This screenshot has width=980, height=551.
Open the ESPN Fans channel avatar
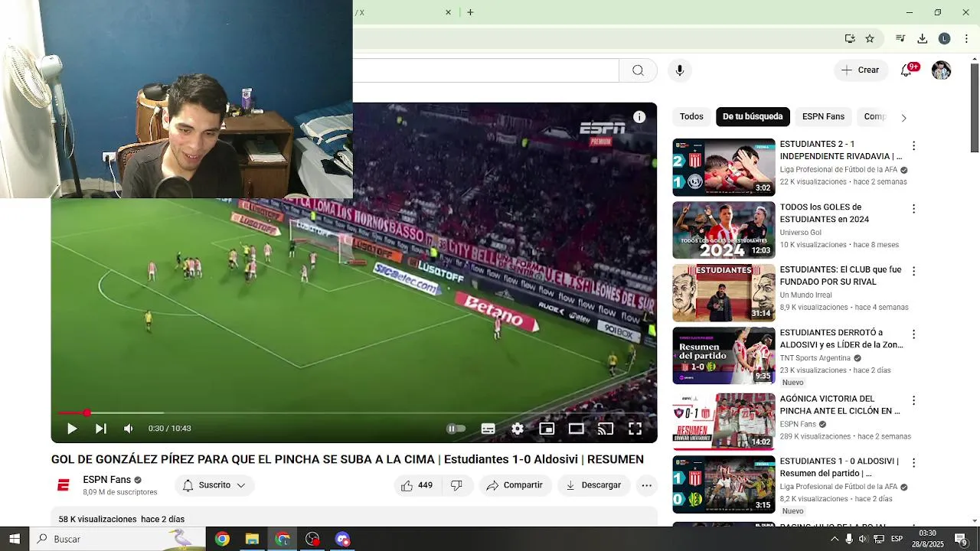tap(64, 485)
